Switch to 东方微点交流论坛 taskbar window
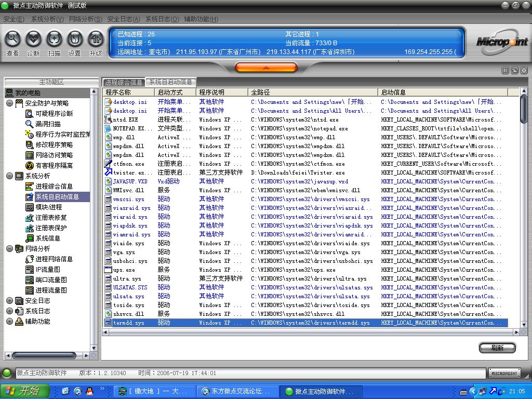 (238, 391)
